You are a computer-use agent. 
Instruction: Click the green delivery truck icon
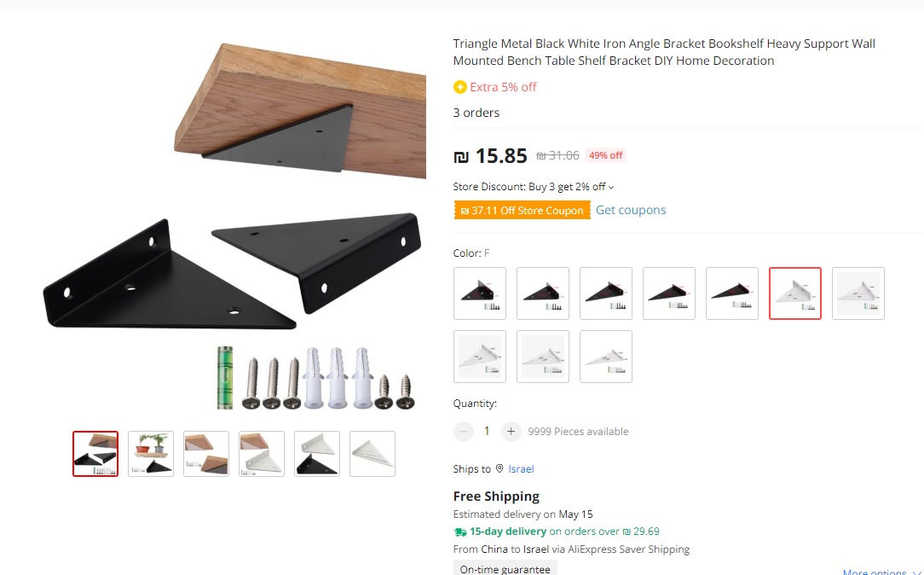[x=460, y=531]
